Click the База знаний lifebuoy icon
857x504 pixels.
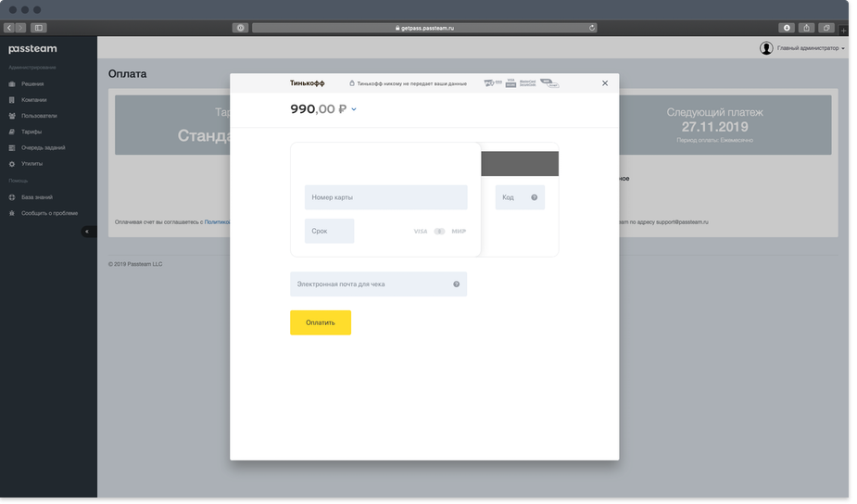pyautogui.click(x=12, y=197)
